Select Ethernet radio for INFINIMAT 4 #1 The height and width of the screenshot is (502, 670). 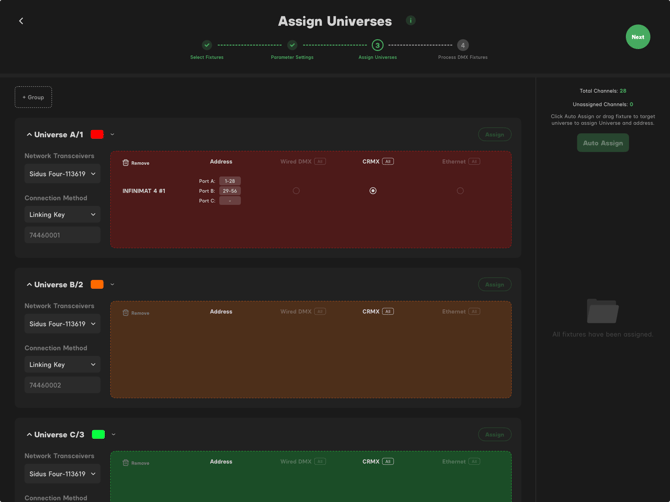pos(460,191)
